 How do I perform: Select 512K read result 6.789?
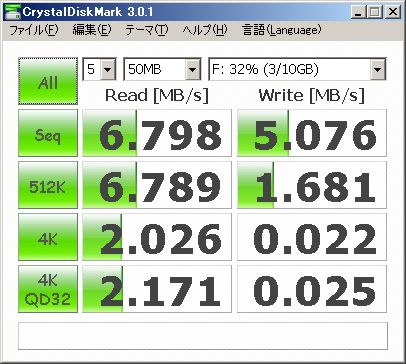point(157,185)
